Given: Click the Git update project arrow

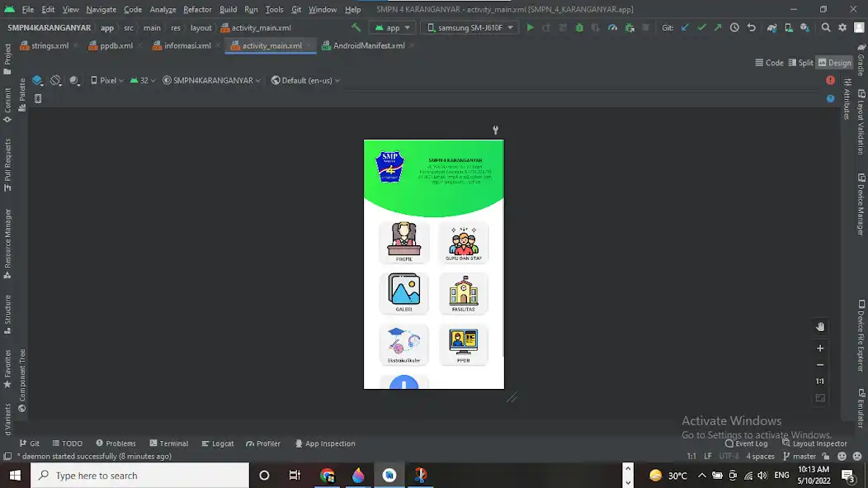Looking at the screenshot, I should point(685,27).
